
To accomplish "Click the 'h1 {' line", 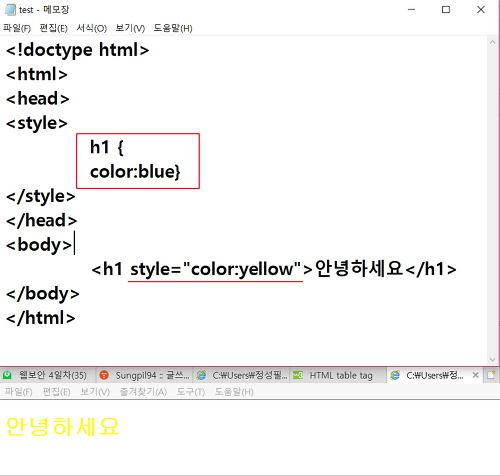I will (x=107, y=147).
